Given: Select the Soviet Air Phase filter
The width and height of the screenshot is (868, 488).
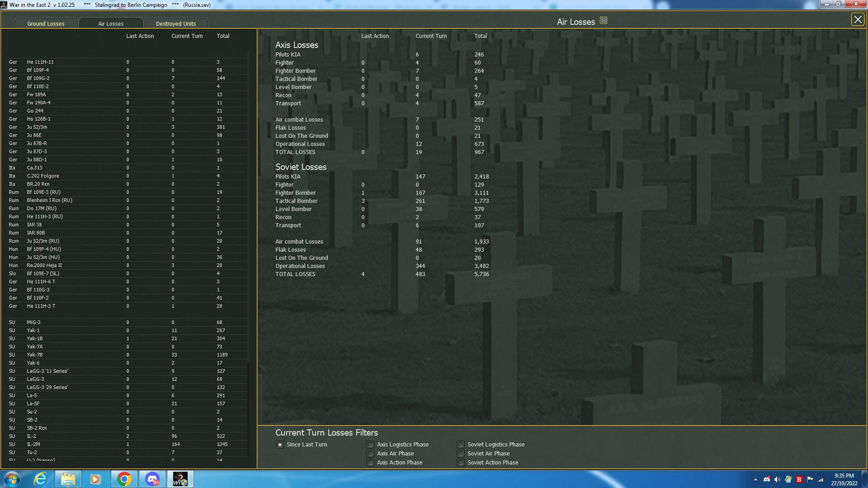Looking at the screenshot, I should pyautogui.click(x=461, y=454).
